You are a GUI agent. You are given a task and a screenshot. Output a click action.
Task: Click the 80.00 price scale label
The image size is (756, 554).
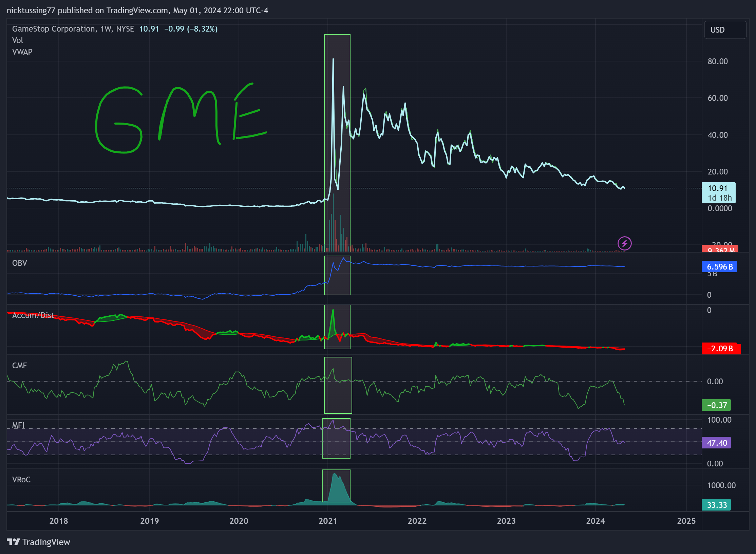click(718, 61)
